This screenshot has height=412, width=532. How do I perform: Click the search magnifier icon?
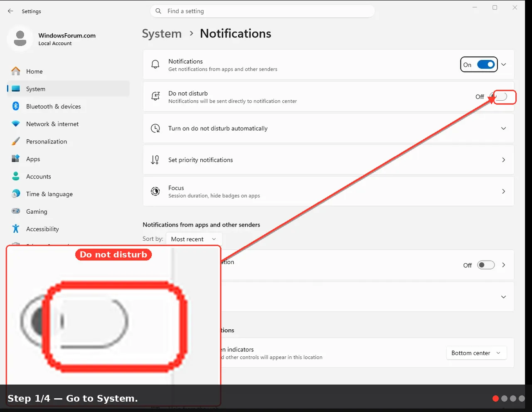click(158, 11)
